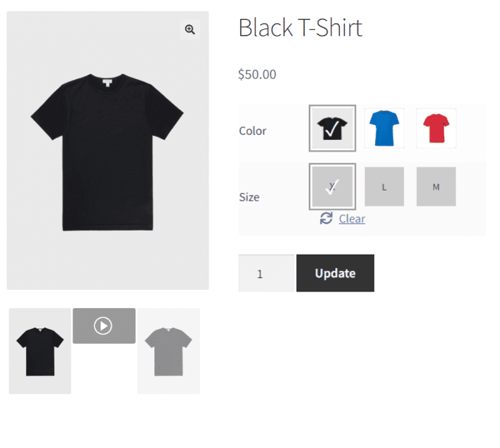Select the red t-shirt color swatch
The width and height of the screenshot is (500, 448).
tap(436, 127)
